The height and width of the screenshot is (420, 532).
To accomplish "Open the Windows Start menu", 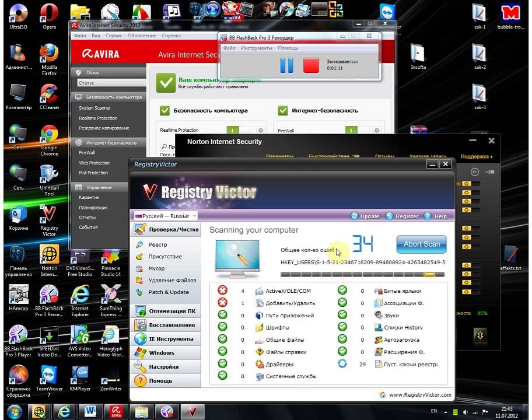I will pyautogui.click(x=14, y=412).
